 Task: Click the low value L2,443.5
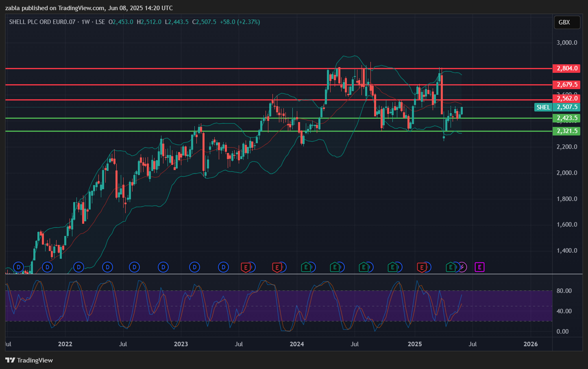(x=176, y=22)
